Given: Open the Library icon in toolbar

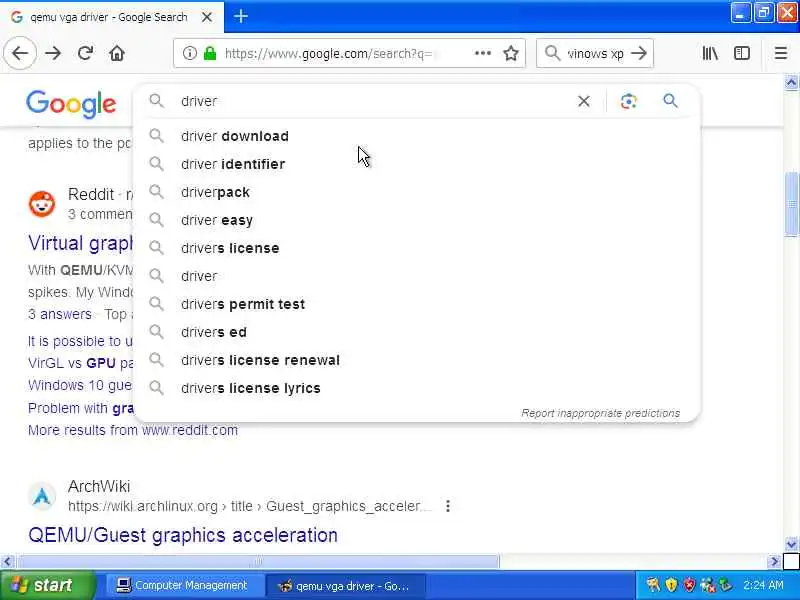Looking at the screenshot, I should (x=710, y=53).
